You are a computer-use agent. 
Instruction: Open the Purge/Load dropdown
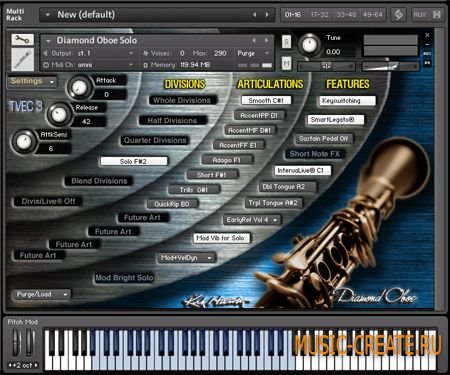coord(42,294)
